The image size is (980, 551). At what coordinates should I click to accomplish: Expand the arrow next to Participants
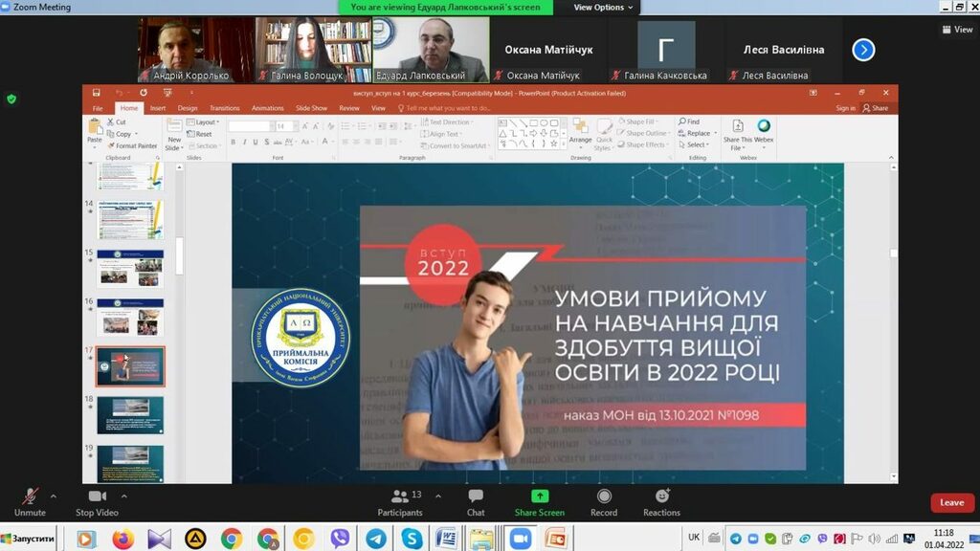coord(438,496)
